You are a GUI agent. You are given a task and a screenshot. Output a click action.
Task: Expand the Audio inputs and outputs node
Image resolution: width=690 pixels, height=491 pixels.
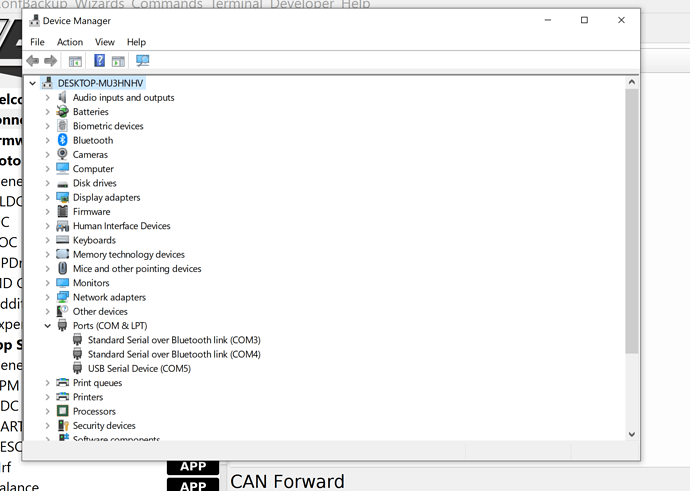pyautogui.click(x=48, y=97)
